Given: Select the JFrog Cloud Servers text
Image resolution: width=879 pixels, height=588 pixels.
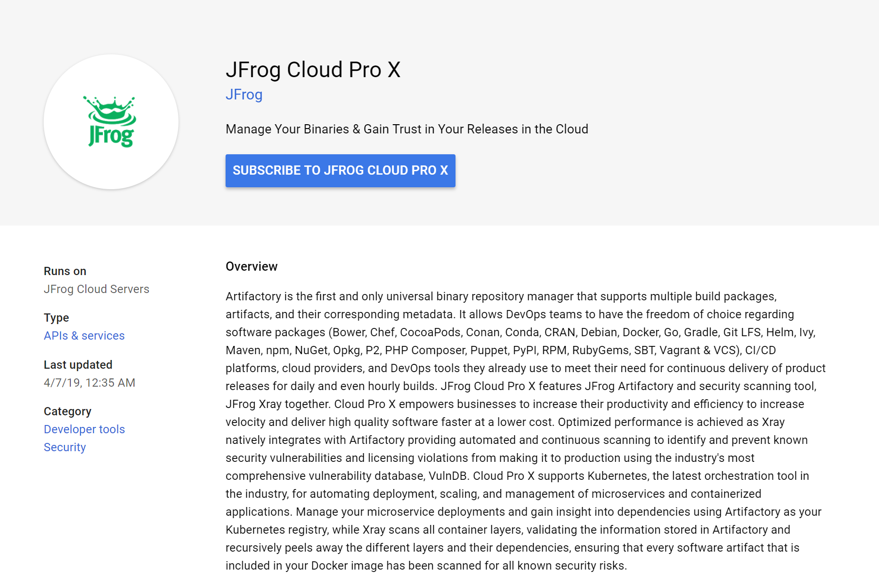Looking at the screenshot, I should pyautogui.click(x=97, y=289).
